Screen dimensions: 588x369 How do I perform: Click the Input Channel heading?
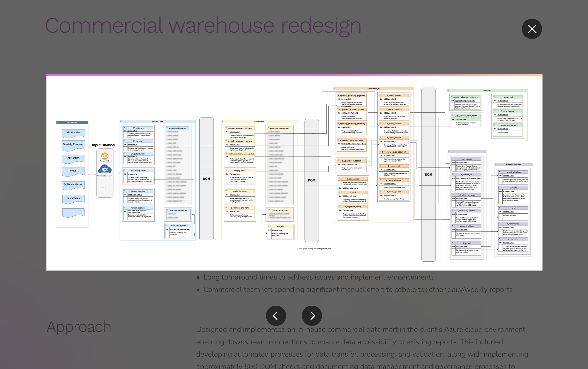104,145
